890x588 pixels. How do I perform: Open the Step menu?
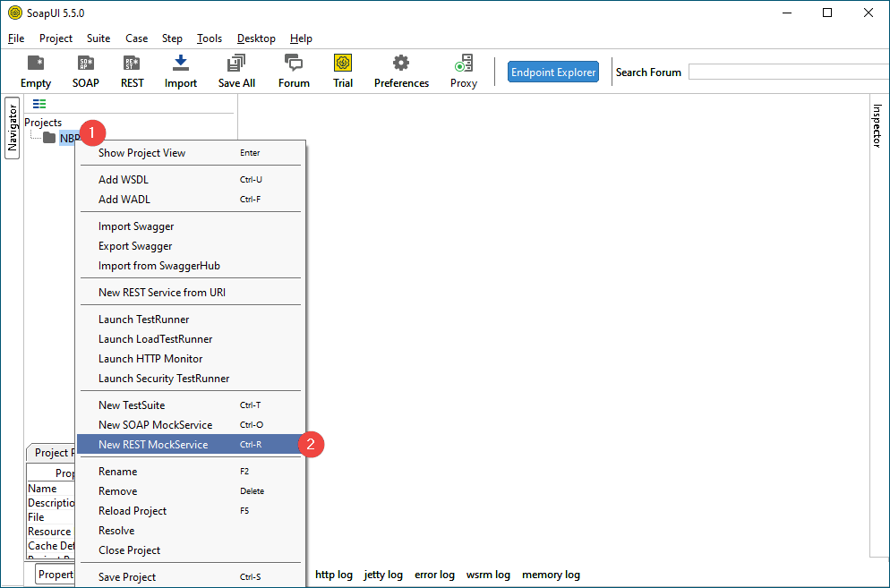click(x=172, y=38)
